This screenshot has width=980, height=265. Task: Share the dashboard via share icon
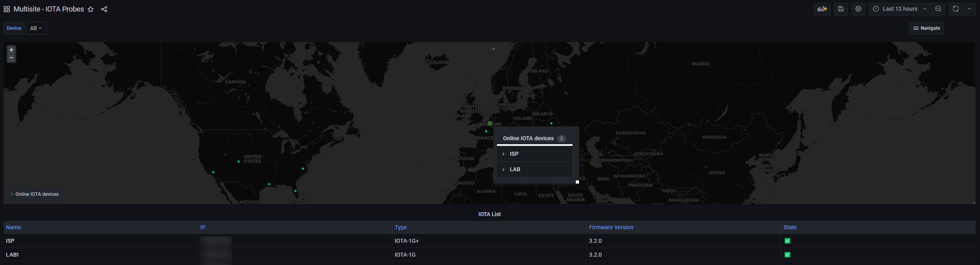click(104, 9)
